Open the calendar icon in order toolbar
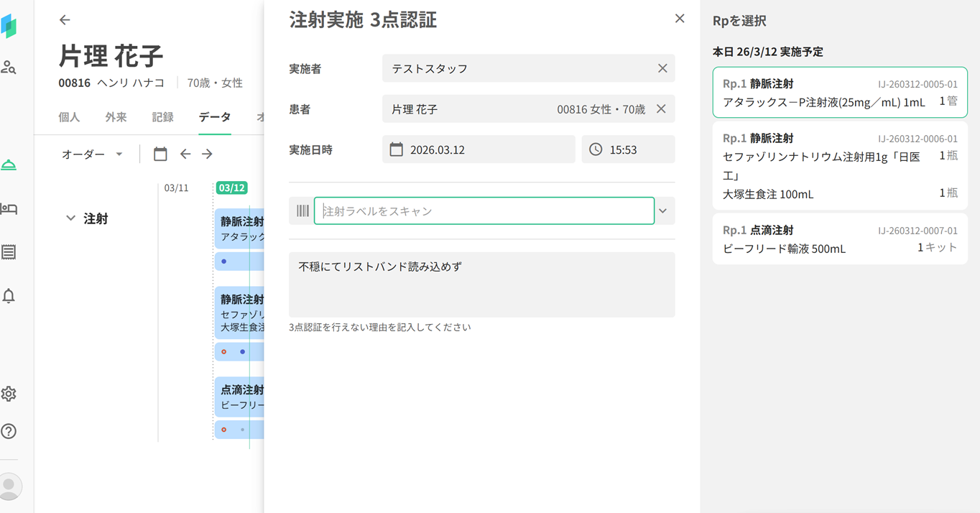980x513 pixels. coord(160,154)
